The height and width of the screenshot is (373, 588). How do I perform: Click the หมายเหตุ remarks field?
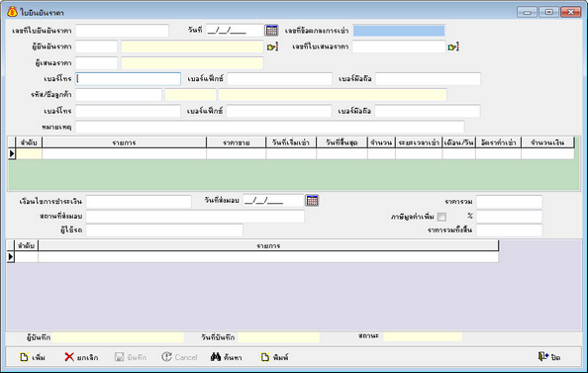[x=270, y=127]
